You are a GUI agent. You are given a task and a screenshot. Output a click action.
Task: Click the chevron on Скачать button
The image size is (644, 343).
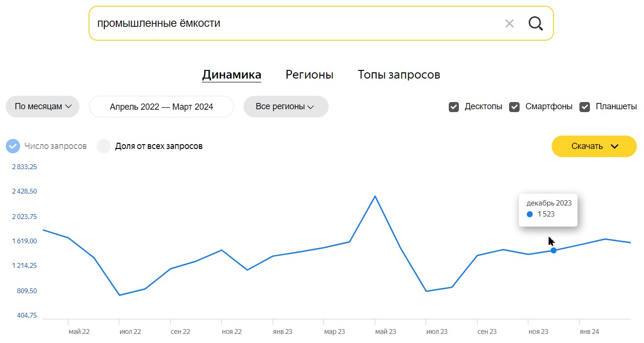(x=615, y=147)
